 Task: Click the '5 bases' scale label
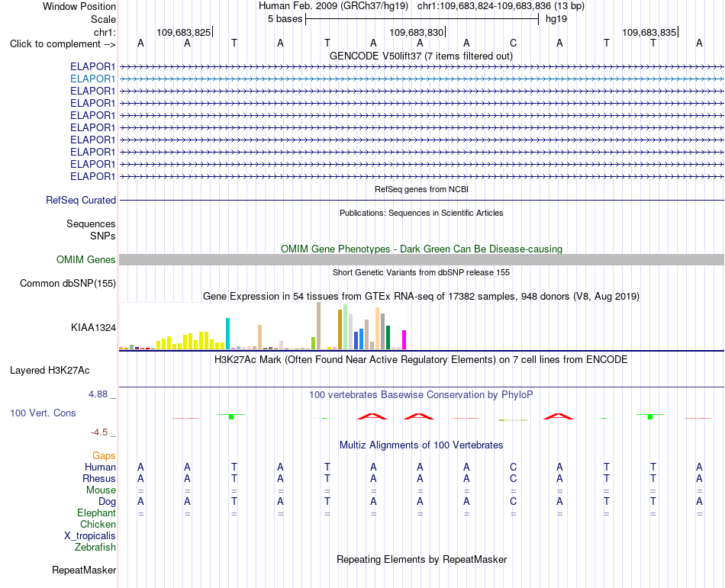pos(285,19)
